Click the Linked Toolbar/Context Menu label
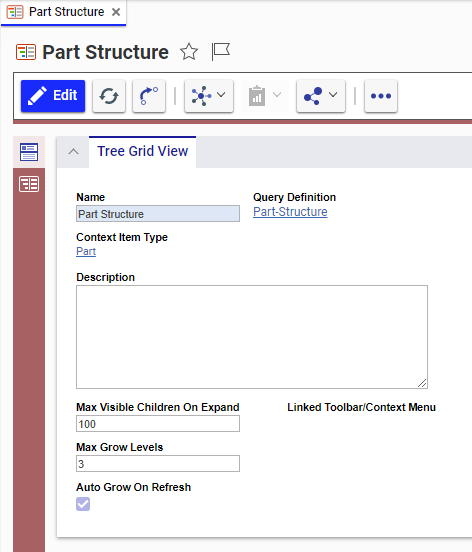Screen dimensions: 472x552 361,407
